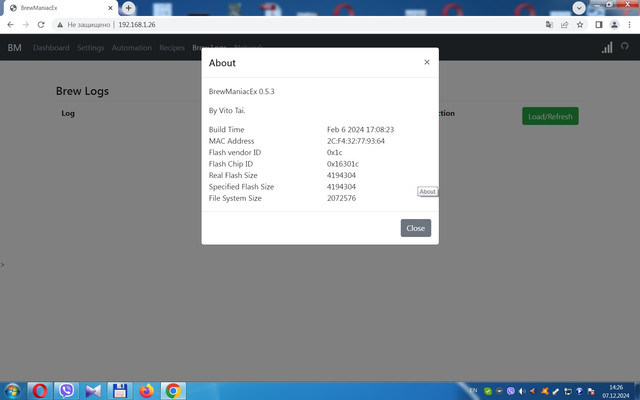Image resolution: width=640 pixels, height=400 pixels.
Task: Switch to Chrome on the taskbar
Action: coord(173,391)
